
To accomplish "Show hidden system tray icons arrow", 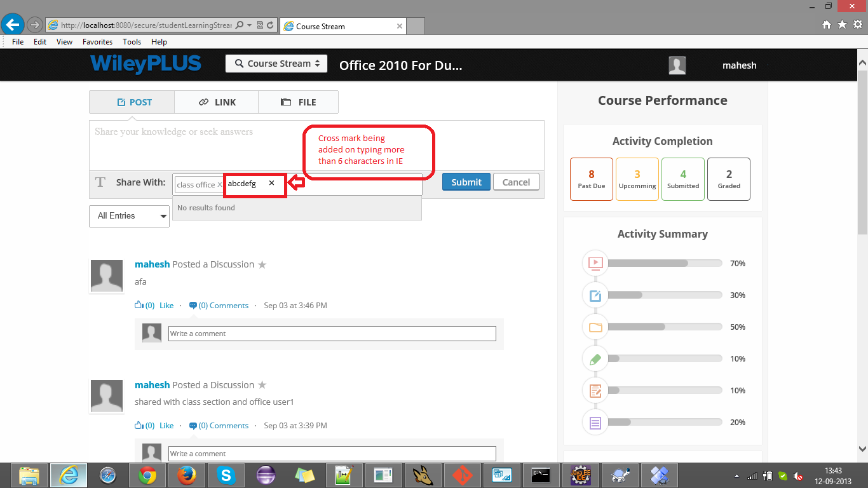I will [x=736, y=476].
